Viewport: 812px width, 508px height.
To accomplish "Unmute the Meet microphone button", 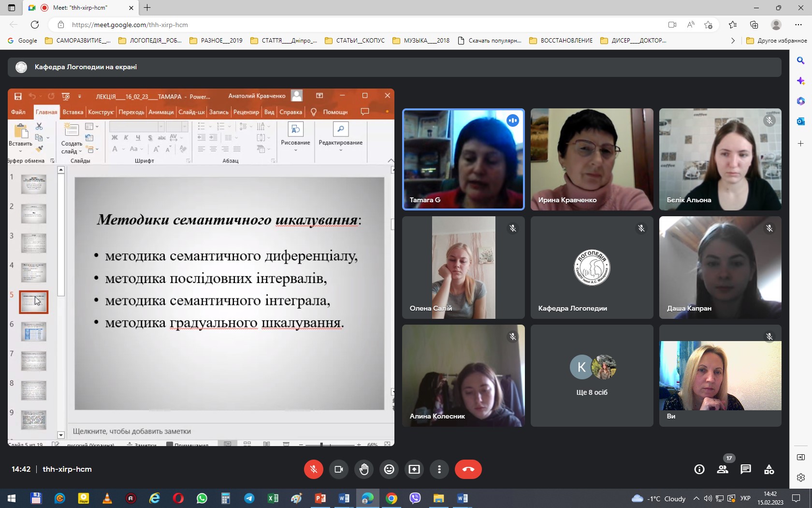I will point(314,469).
